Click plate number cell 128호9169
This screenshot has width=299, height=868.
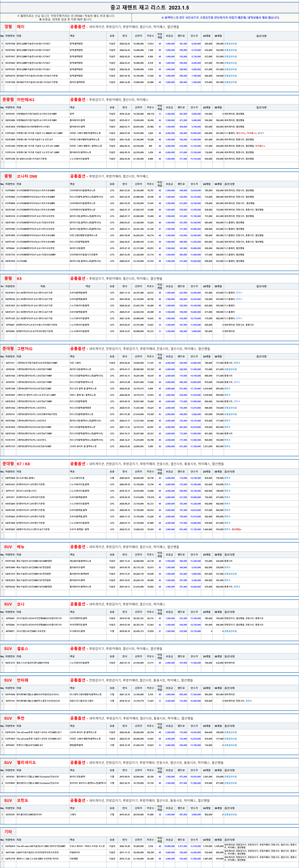[x=10, y=261]
